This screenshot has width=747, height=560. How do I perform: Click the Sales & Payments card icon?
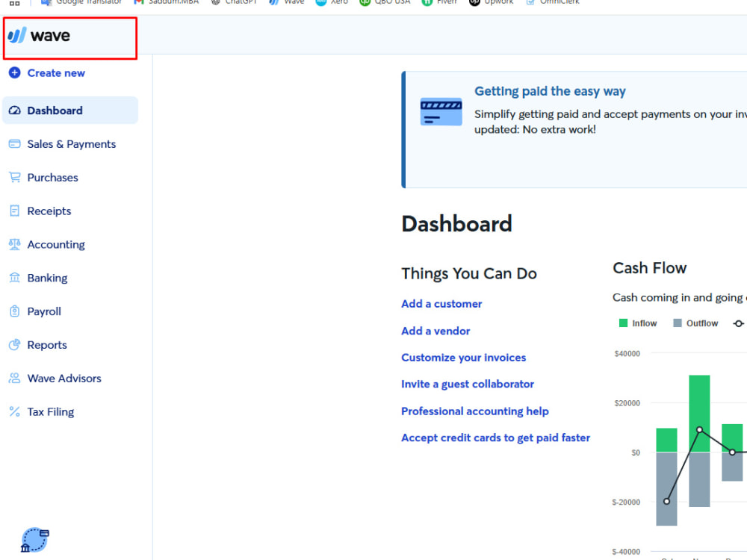(15, 144)
